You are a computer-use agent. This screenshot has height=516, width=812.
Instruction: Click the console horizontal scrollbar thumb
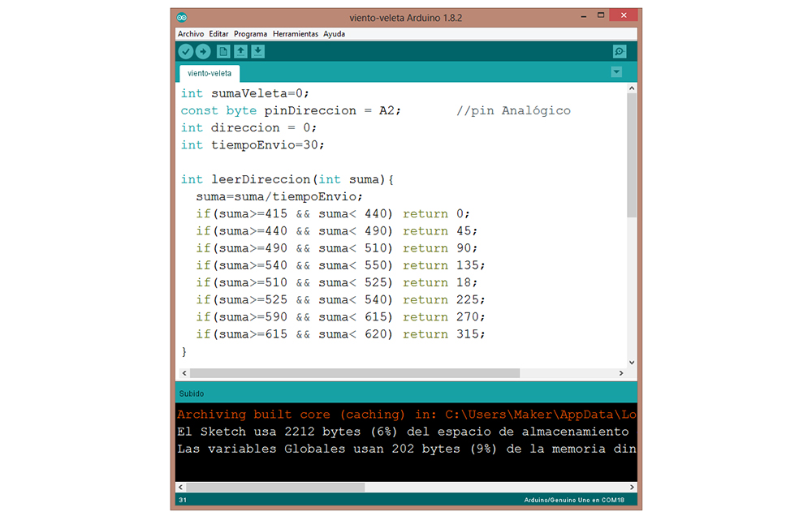pos(276,488)
